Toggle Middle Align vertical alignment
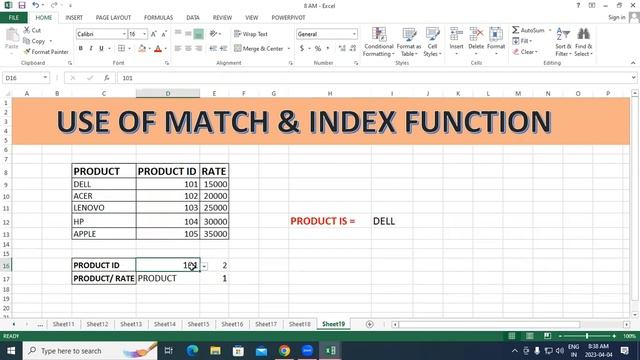The width and height of the screenshot is (640, 360). (x=188, y=34)
